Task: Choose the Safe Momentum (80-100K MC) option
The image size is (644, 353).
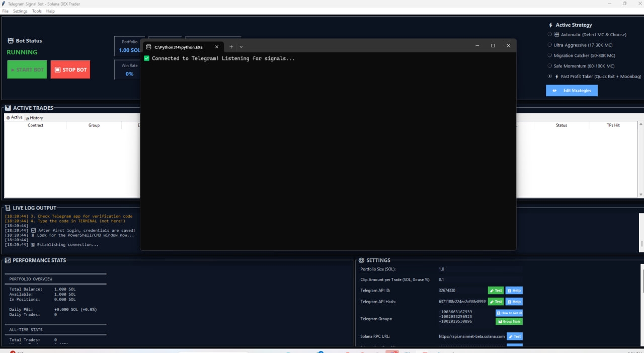Action: click(550, 66)
